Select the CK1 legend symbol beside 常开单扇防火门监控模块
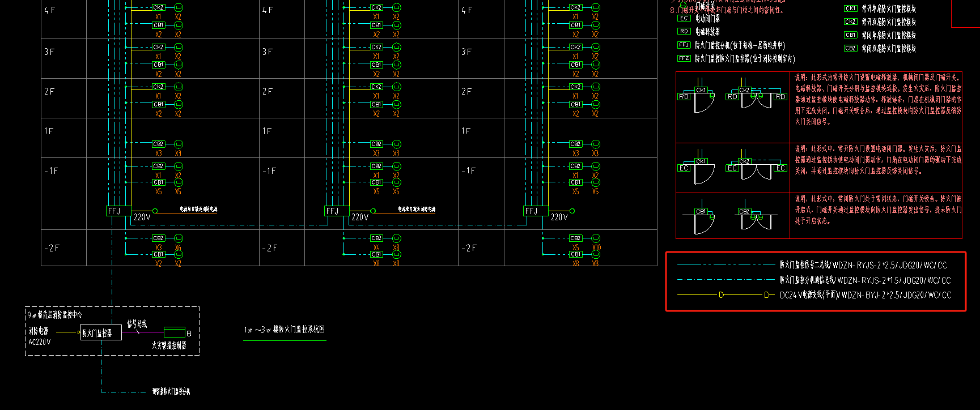 point(851,8)
